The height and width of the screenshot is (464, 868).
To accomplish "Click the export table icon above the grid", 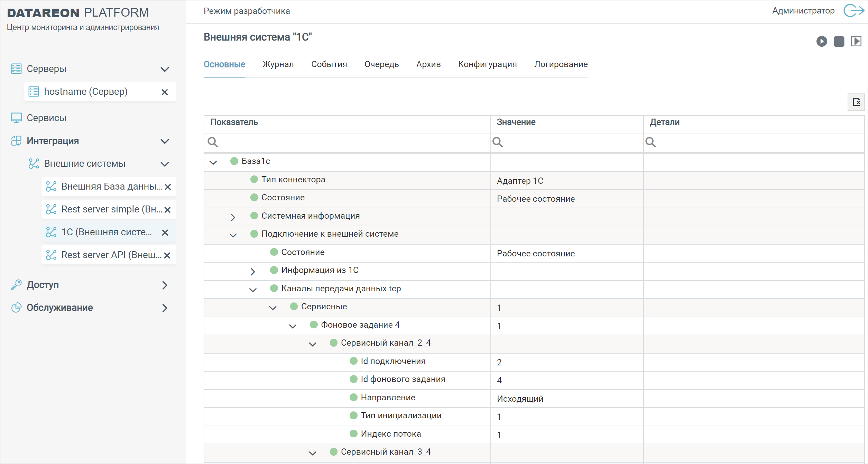I will [856, 102].
